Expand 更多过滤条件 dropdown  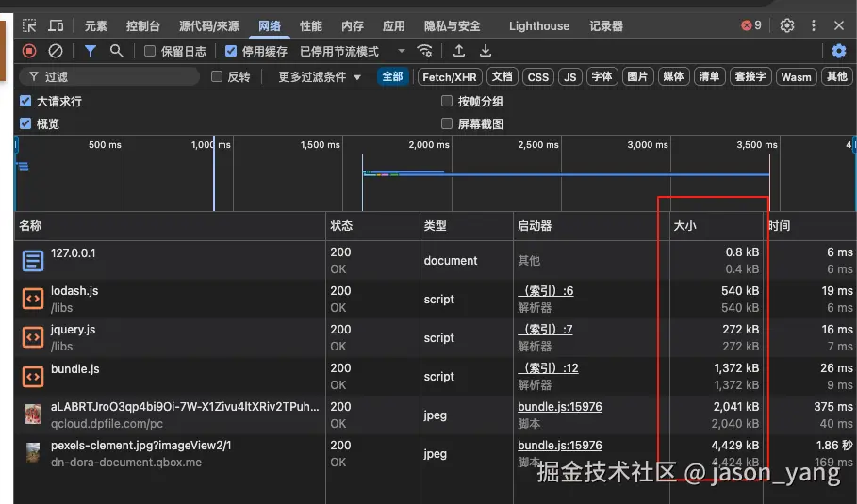pyautogui.click(x=320, y=77)
